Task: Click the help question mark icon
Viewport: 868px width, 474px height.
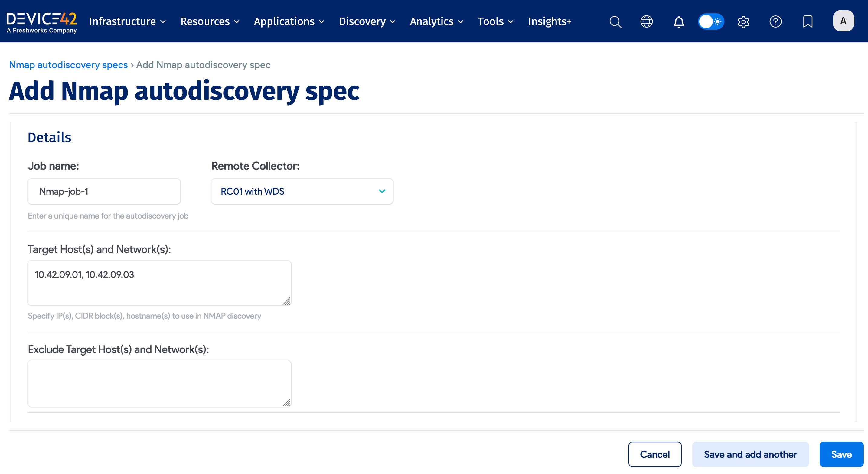Action: [775, 21]
